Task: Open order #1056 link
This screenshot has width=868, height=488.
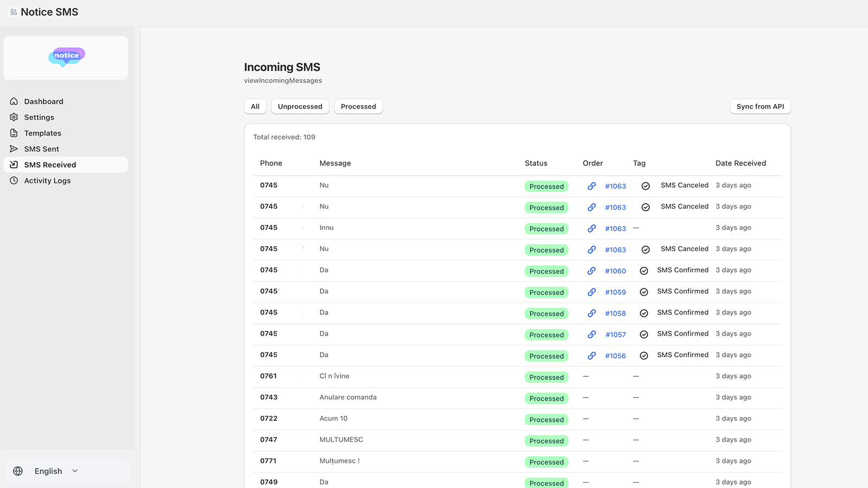Action: coord(616,356)
